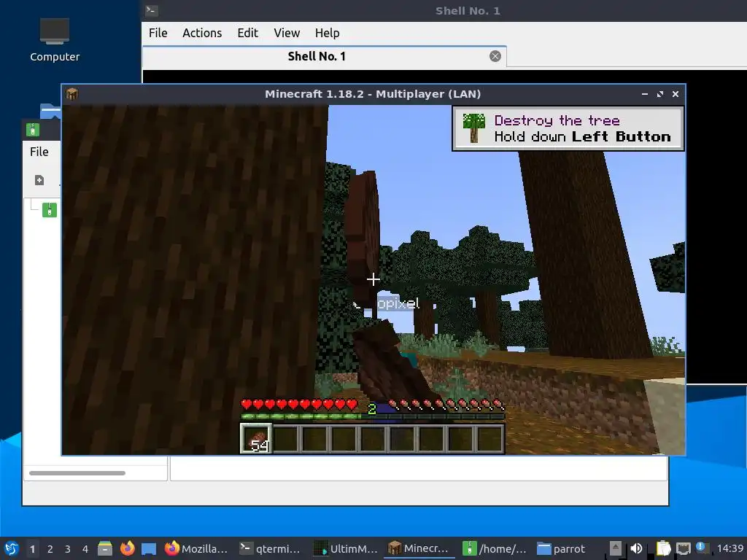Viewport: 747px width, 560px height.
Task: Switch to UltimMC taskbar window
Action: tap(347, 548)
